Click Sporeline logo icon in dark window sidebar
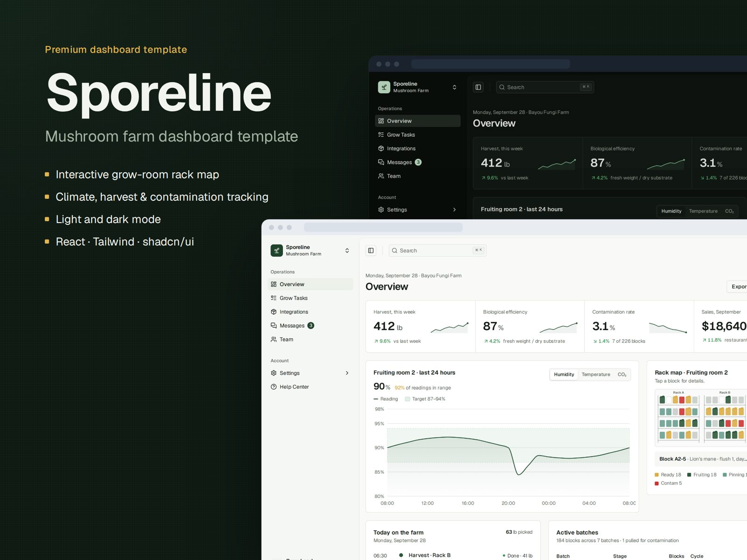This screenshot has height=560, width=747. 384,87
